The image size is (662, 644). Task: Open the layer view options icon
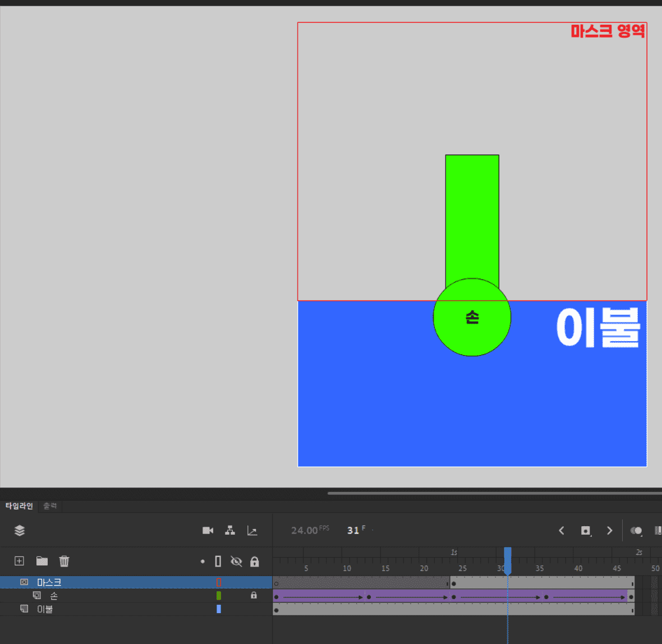20,531
